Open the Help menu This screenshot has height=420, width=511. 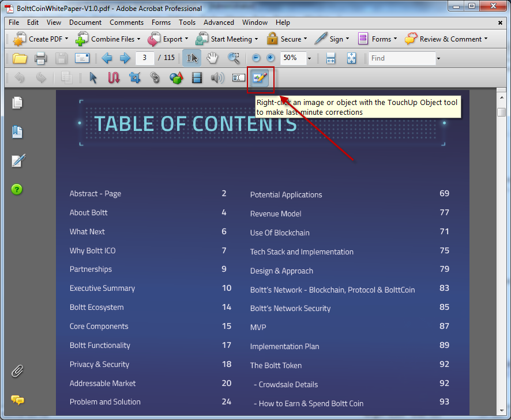click(283, 22)
